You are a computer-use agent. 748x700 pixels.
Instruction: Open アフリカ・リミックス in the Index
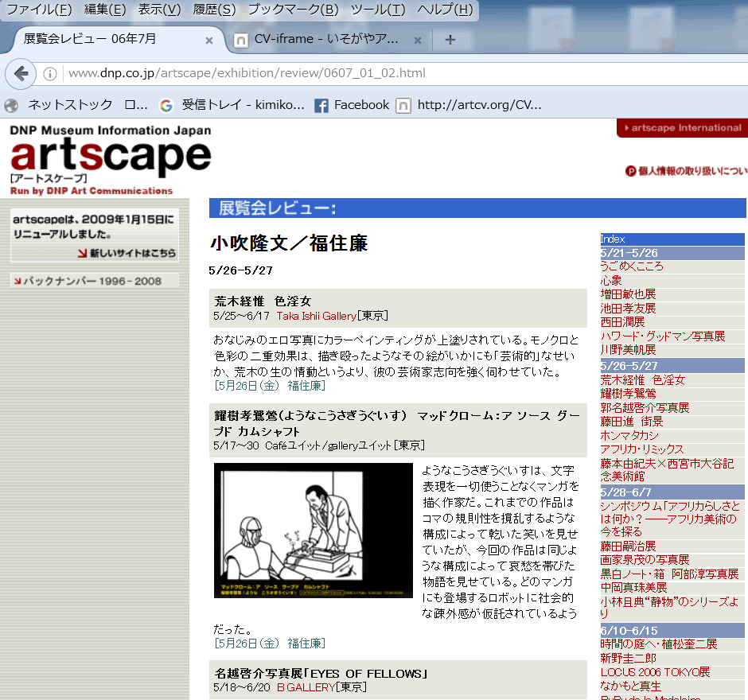point(641,449)
